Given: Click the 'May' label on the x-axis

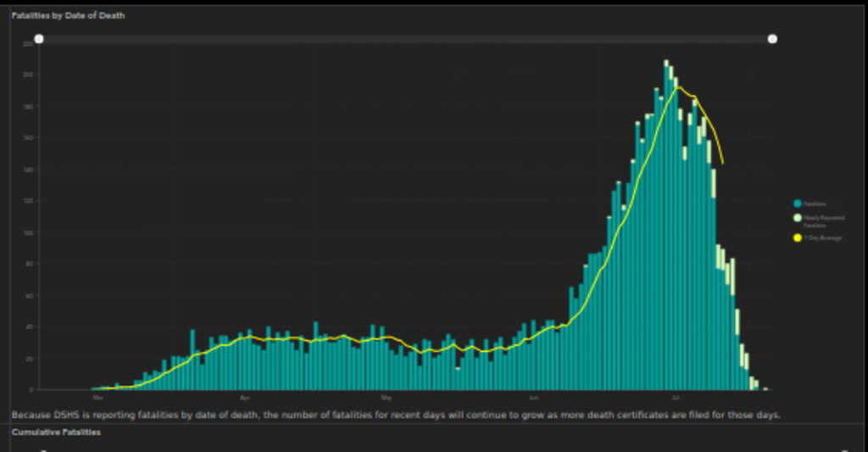Looking at the screenshot, I should coord(386,396).
